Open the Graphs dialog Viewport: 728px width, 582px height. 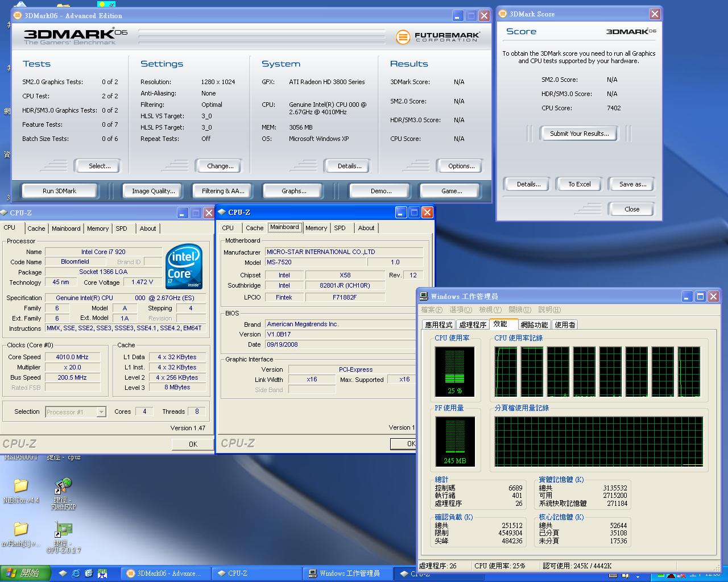point(293,191)
